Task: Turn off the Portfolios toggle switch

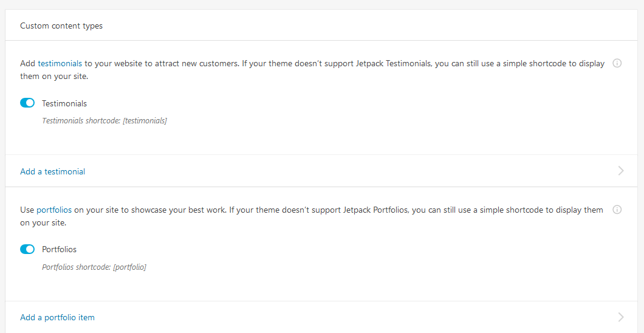Action: point(27,249)
